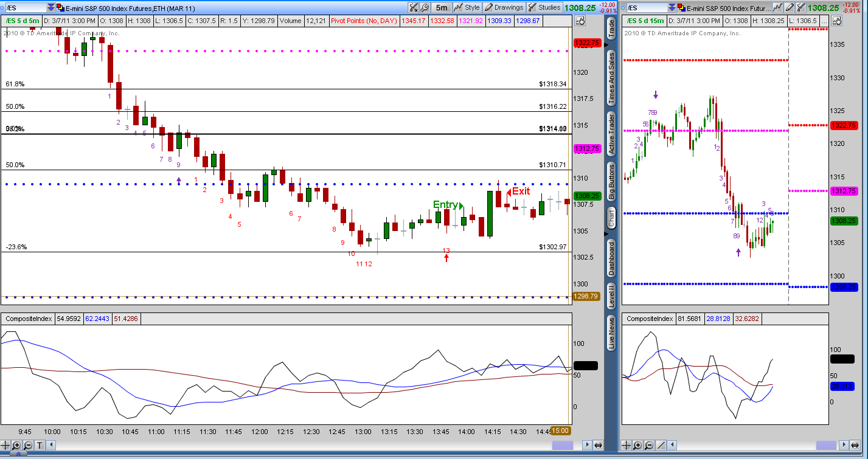Image resolution: width=868 pixels, height=459 pixels.
Task: Click the left chart's color-link squares icon
Action: [60, 8]
